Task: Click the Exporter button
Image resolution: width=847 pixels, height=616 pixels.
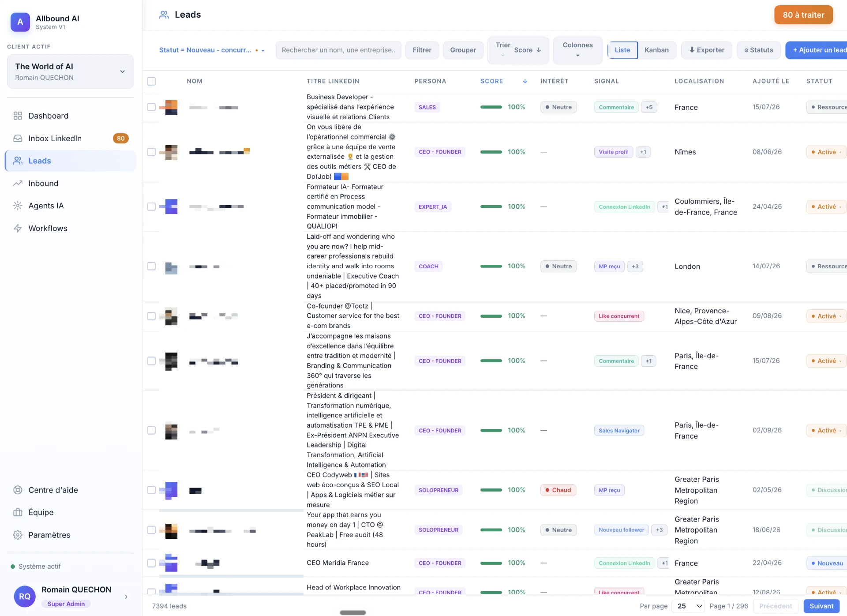Action: click(706, 50)
